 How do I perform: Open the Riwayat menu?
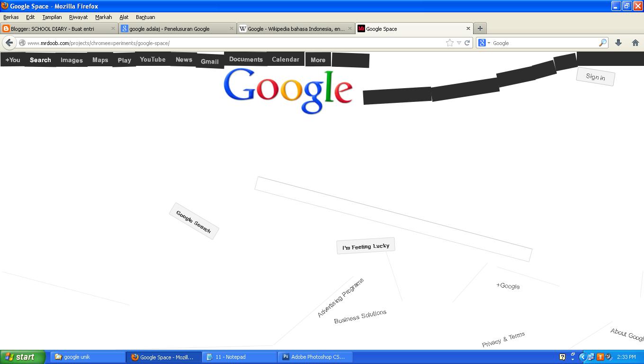[79, 17]
